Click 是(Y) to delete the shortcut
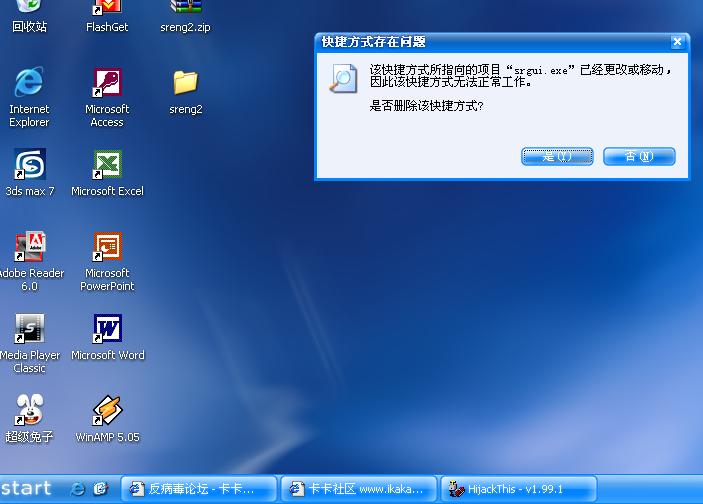This screenshot has height=504, width=703. [557, 156]
